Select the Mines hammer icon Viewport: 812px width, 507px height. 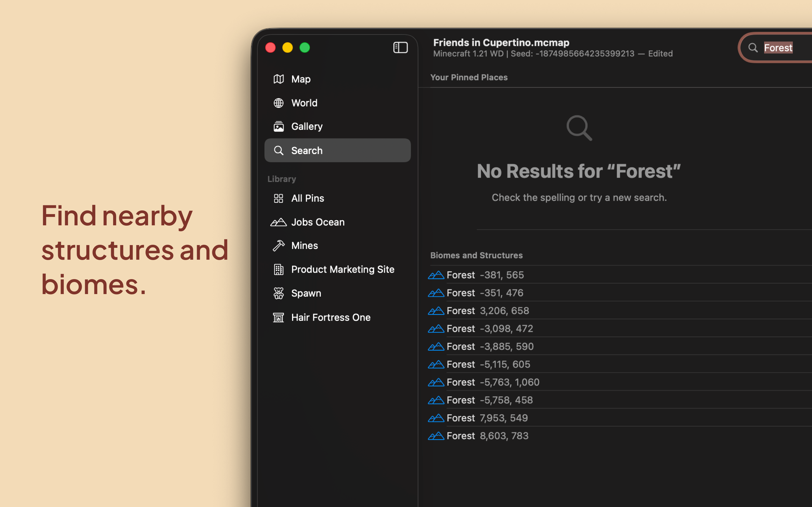tap(279, 246)
